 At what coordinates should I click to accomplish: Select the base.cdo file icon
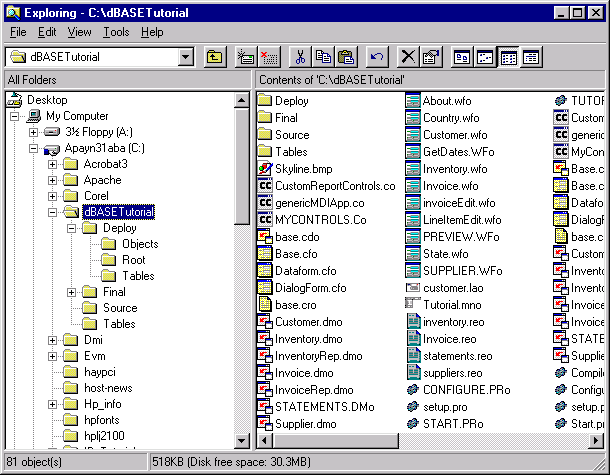(x=265, y=237)
